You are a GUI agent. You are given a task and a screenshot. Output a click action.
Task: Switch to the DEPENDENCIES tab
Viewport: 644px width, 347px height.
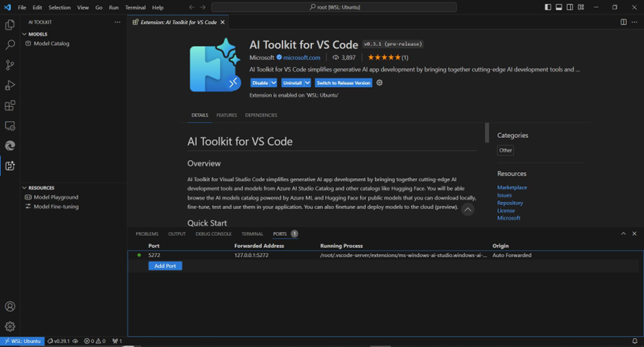261,115
